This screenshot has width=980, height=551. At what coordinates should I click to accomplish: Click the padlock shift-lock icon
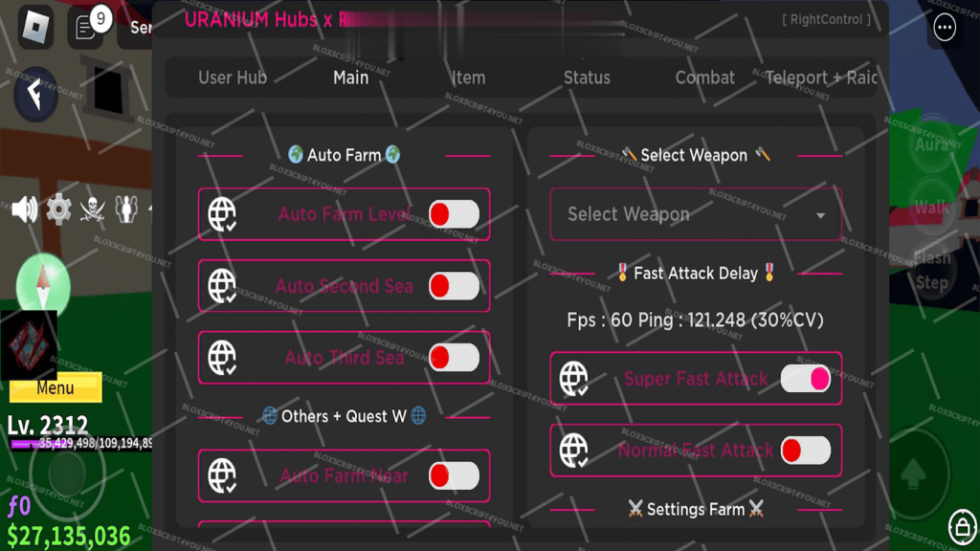[962, 526]
